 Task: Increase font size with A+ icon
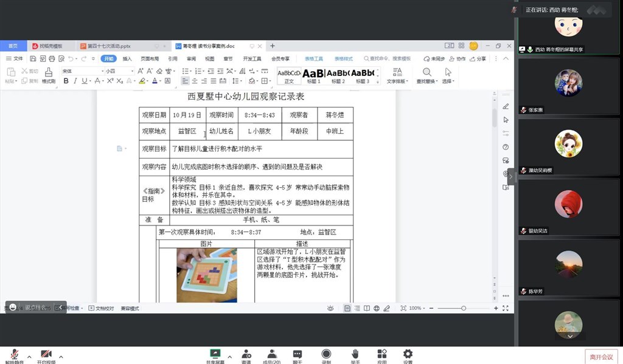pos(141,71)
